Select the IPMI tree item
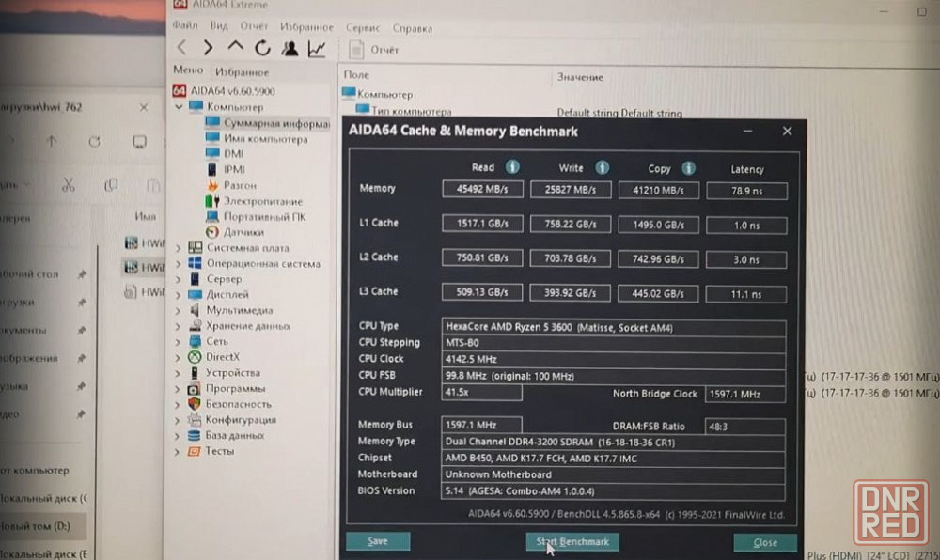 [x=226, y=169]
